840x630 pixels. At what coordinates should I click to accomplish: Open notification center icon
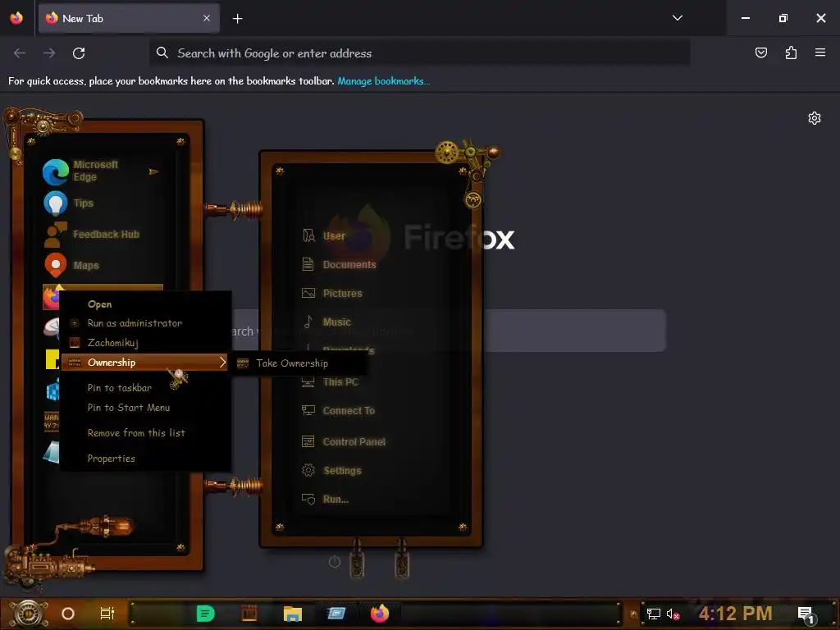[806, 614]
